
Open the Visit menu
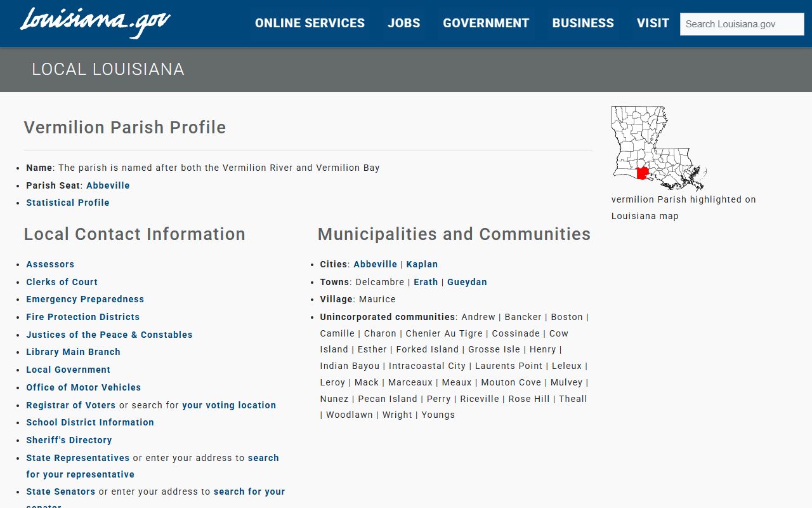(653, 23)
